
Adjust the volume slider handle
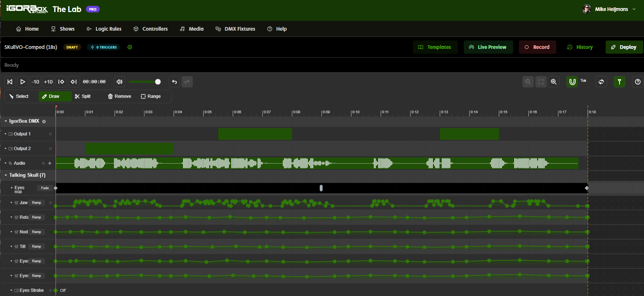coord(158,82)
